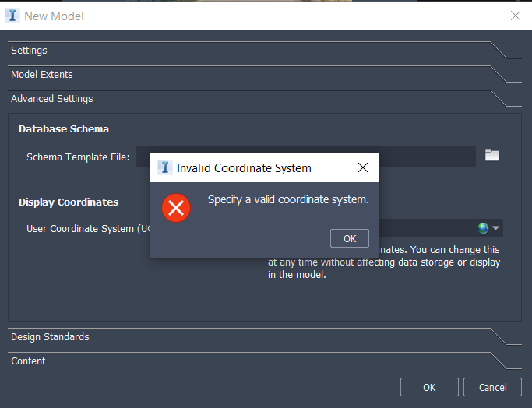532x408 pixels.
Task: Close the Invalid Coordinate System dialog with X
Action: point(362,167)
